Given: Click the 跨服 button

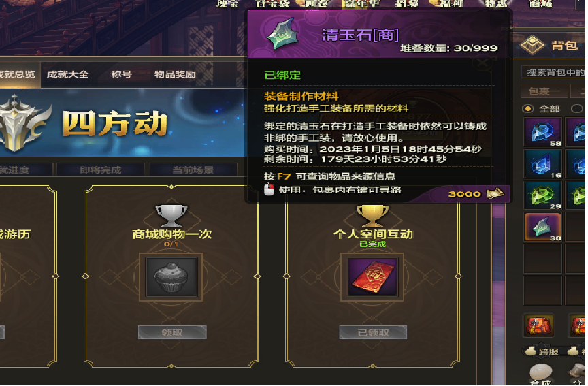Looking at the screenshot, I should tap(543, 351).
